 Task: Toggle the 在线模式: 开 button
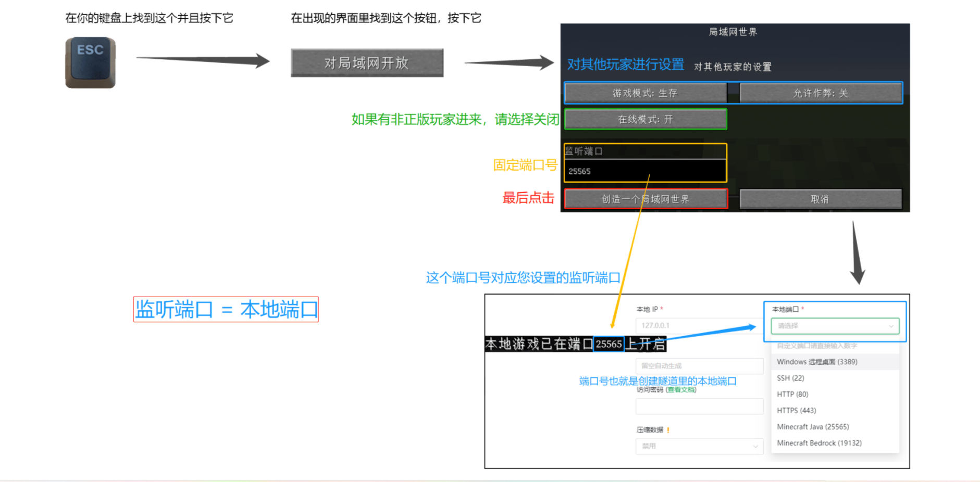(645, 119)
